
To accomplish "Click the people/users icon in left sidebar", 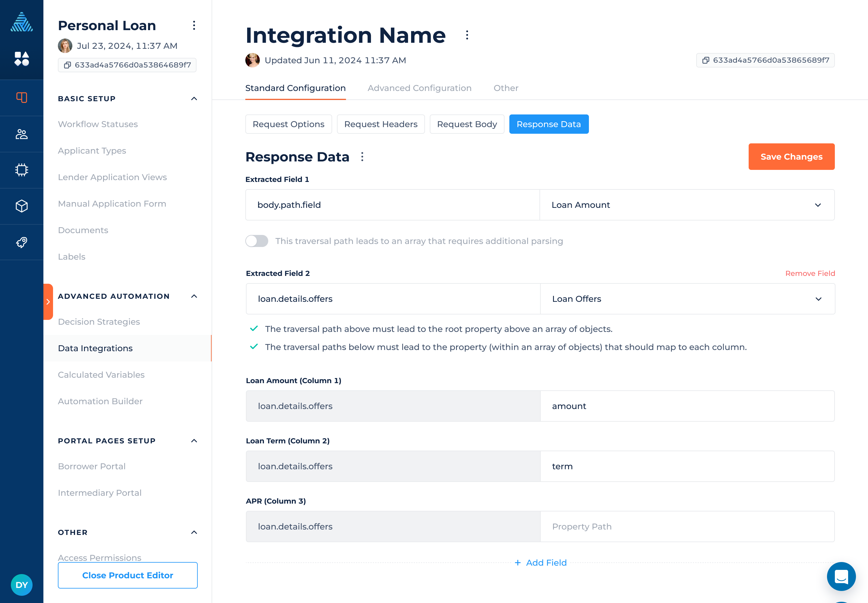I will pos(21,134).
